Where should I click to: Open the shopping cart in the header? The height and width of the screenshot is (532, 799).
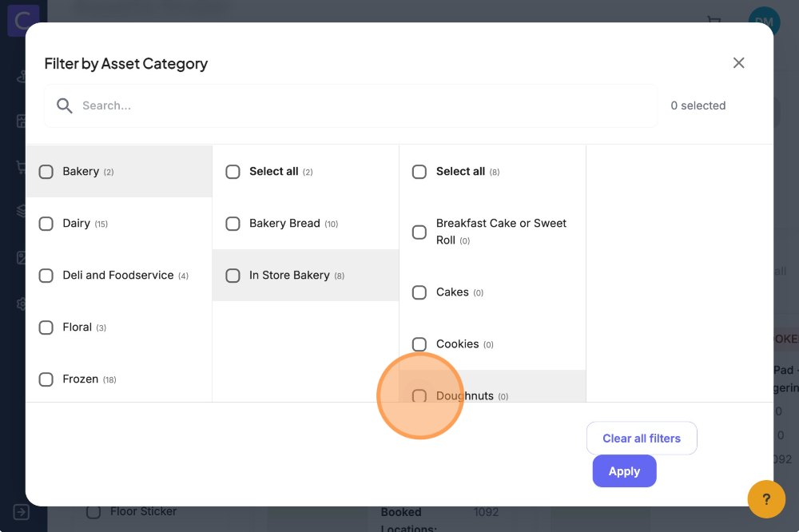click(x=714, y=22)
